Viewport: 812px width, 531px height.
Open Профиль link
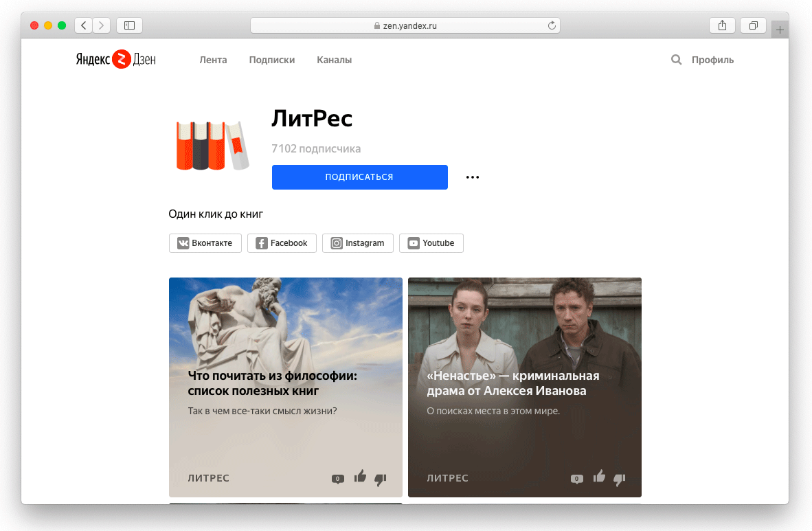click(712, 60)
